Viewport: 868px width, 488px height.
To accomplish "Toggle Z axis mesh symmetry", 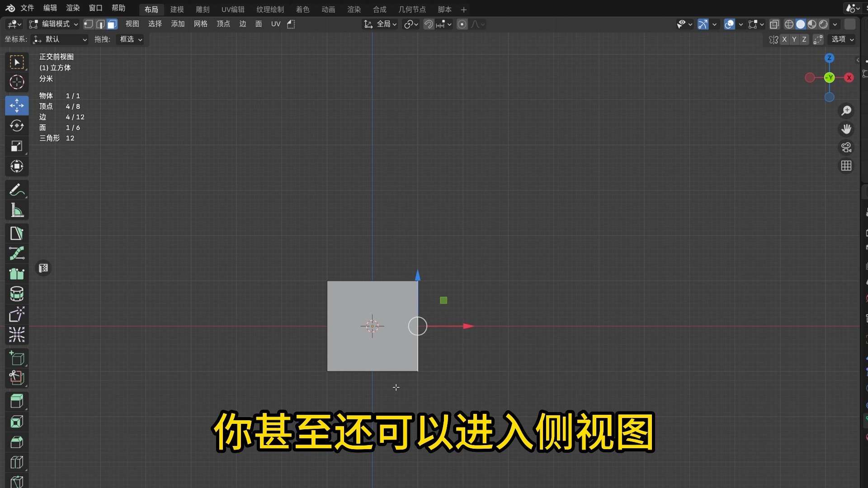I will pos(804,39).
